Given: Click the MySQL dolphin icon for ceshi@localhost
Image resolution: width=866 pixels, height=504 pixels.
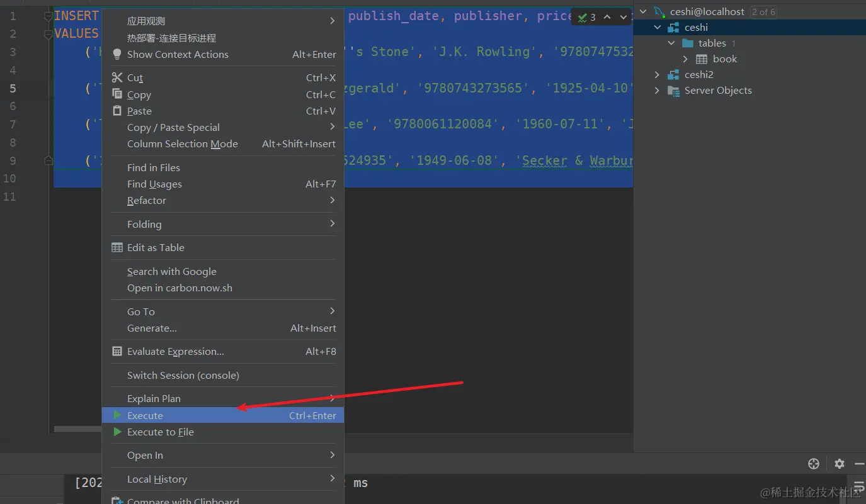Looking at the screenshot, I should pos(659,11).
